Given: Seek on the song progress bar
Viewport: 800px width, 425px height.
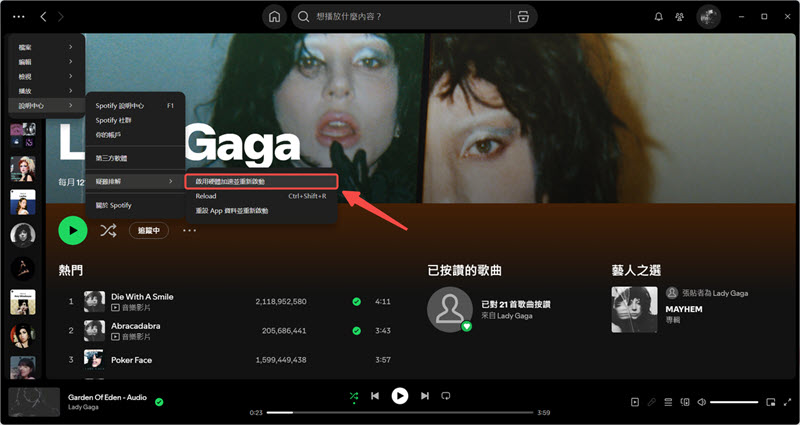Looking at the screenshot, I should pyautogui.click(x=399, y=412).
